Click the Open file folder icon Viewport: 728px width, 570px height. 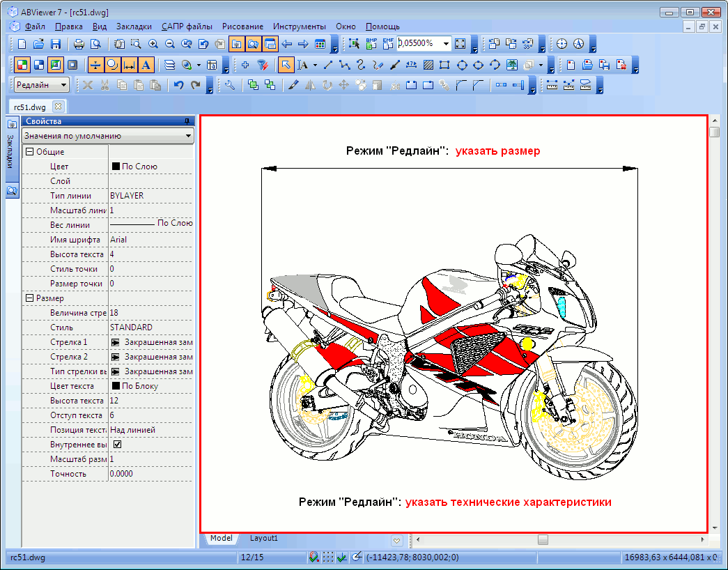(x=38, y=44)
